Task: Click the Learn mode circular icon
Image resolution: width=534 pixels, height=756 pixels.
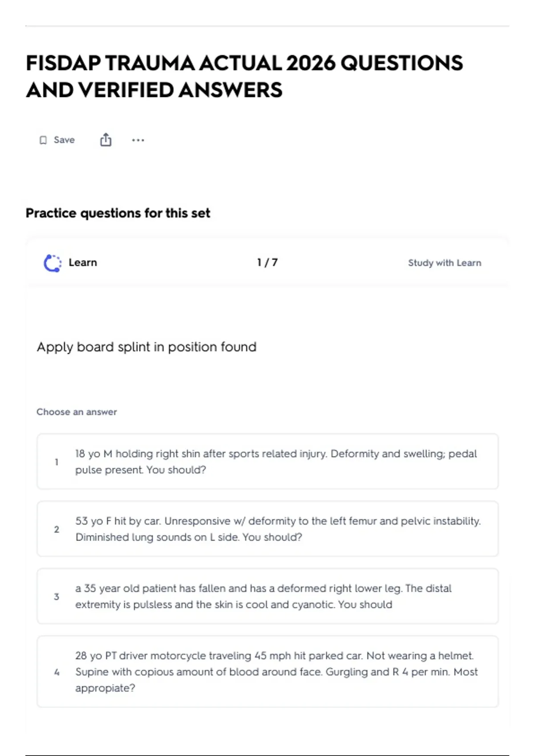Action: [x=53, y=263]
